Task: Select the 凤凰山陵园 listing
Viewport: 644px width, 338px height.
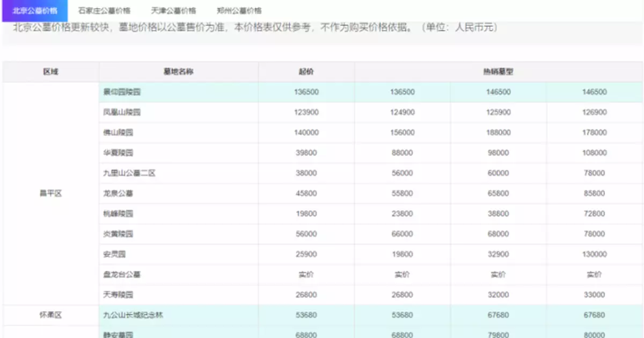Action: click(118, 112)
